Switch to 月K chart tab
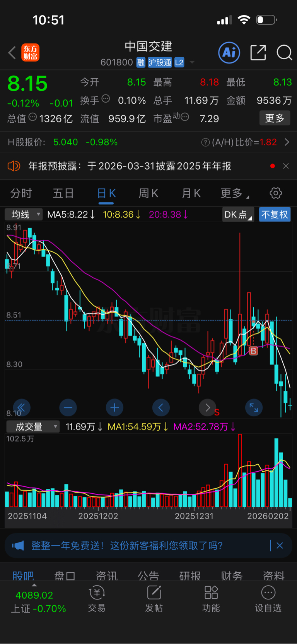 point(191,193)
